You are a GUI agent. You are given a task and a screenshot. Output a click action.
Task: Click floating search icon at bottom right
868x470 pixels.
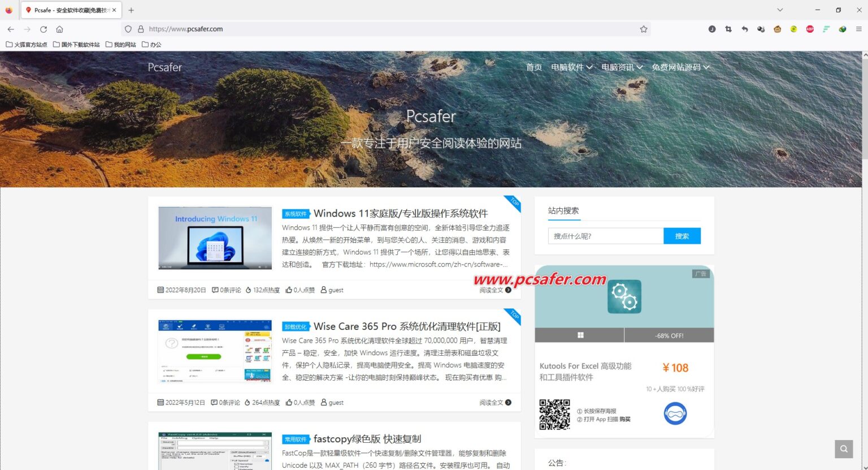click(843, 449)
